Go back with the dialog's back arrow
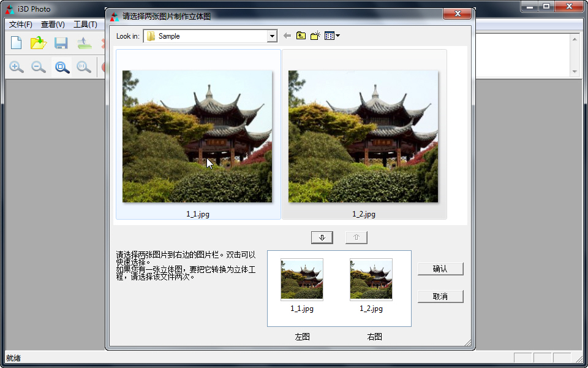 point(287,36)
